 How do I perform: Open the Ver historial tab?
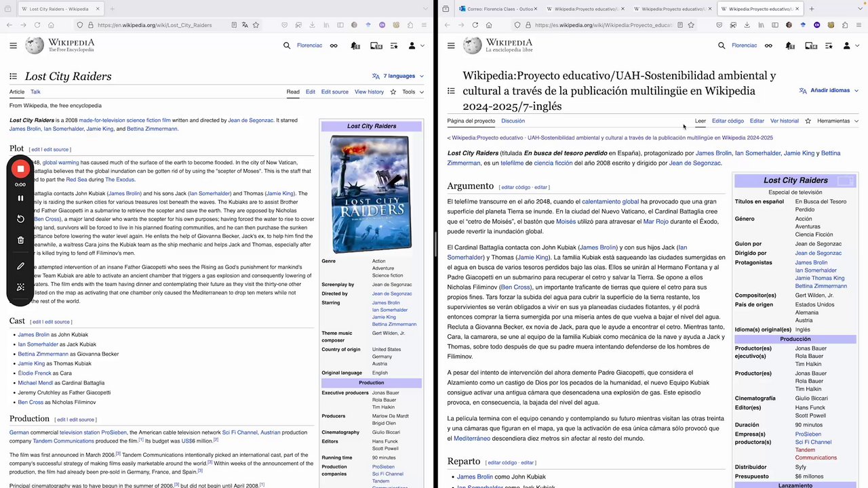tap(785, 121)
